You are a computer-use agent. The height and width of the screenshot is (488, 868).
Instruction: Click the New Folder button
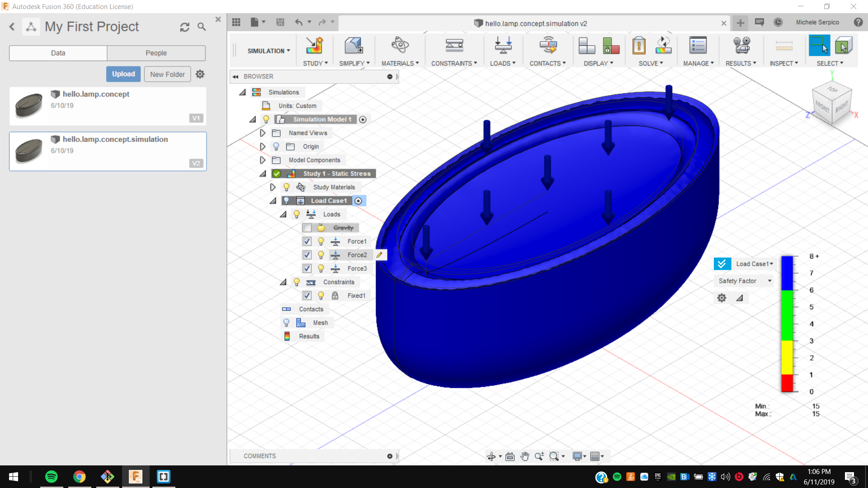click(x=167, y=74)
